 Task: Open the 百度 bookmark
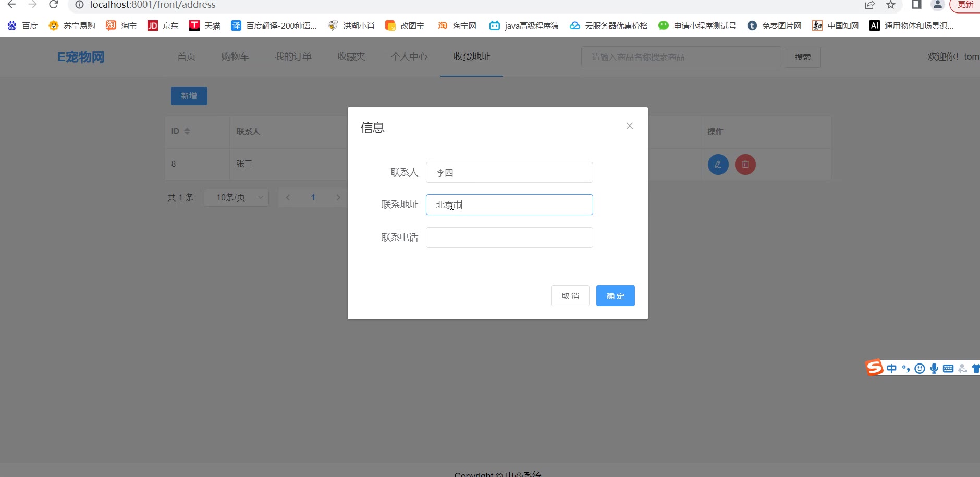click(22, 26)
